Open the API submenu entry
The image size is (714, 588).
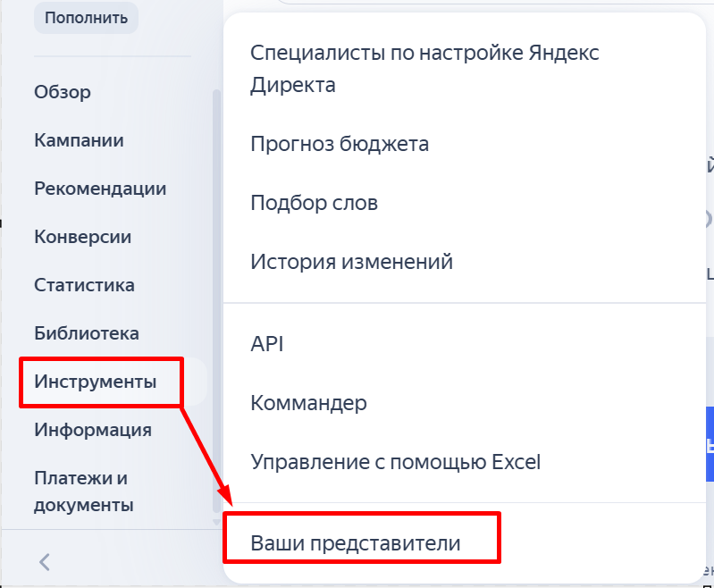(x=267, y=343)
